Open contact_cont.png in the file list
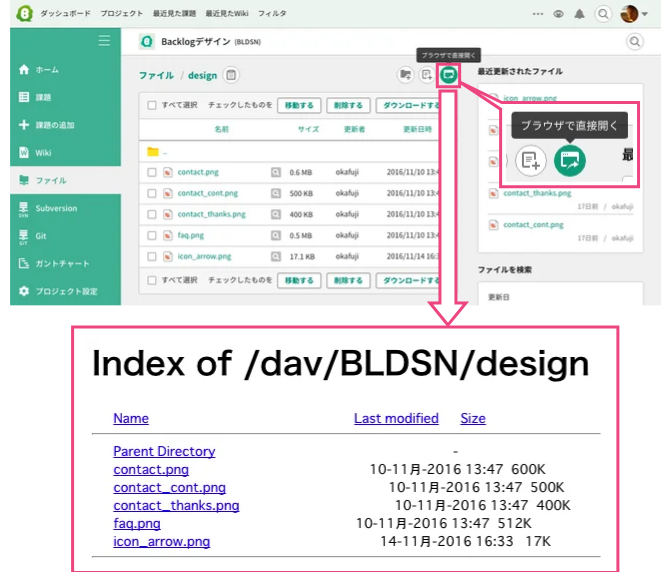 click(x=208, y=193)
